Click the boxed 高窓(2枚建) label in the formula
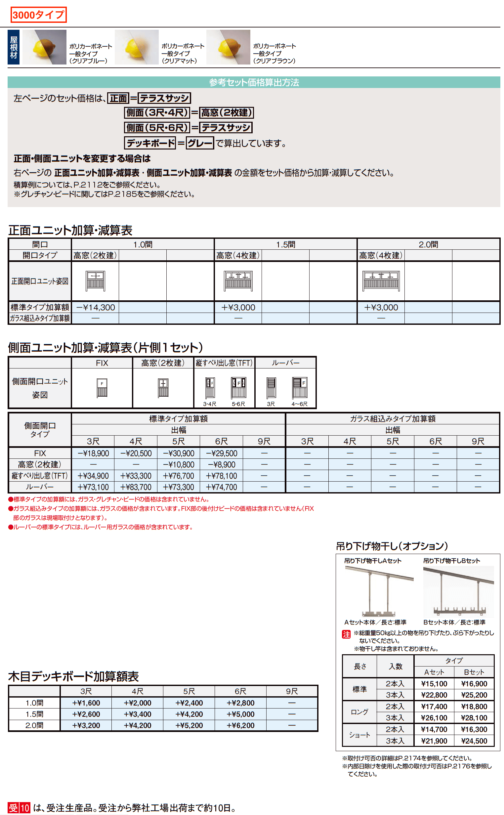 pos(226,113)
